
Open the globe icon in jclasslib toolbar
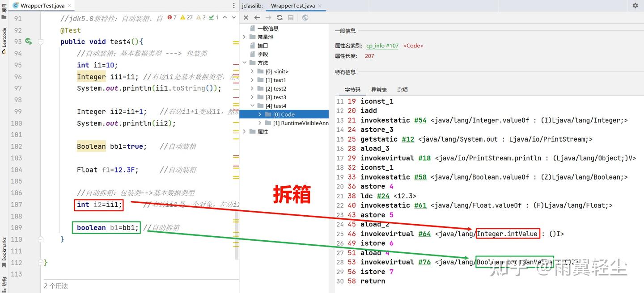pos(305,17)
